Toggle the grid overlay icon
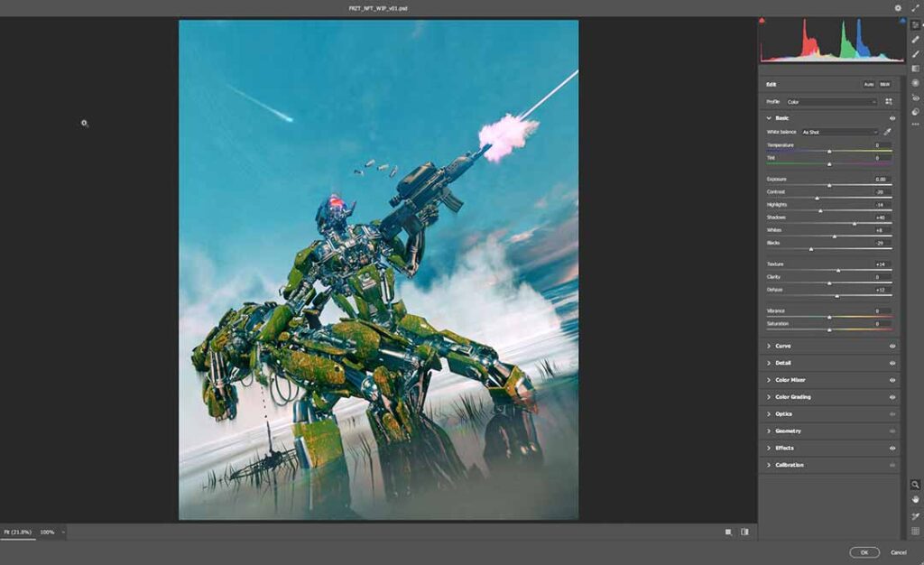 pyautogui.click(x=915, y=531)
